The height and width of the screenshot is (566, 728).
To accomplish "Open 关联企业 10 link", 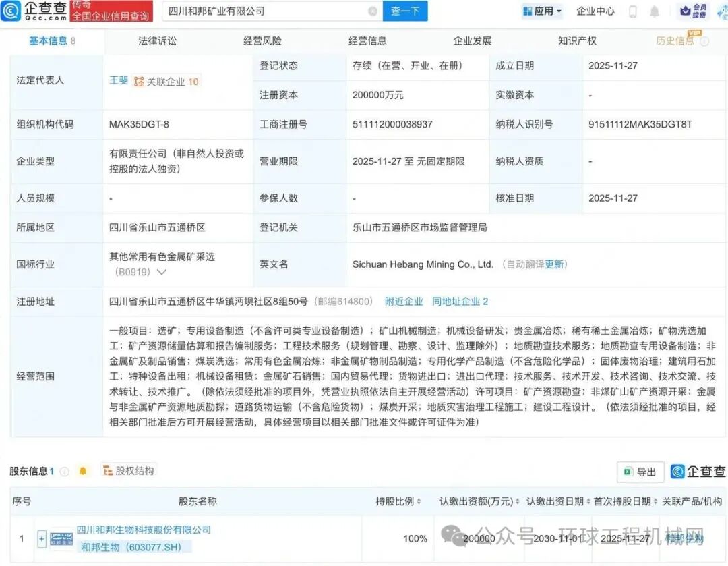I will tap(166, 82).
